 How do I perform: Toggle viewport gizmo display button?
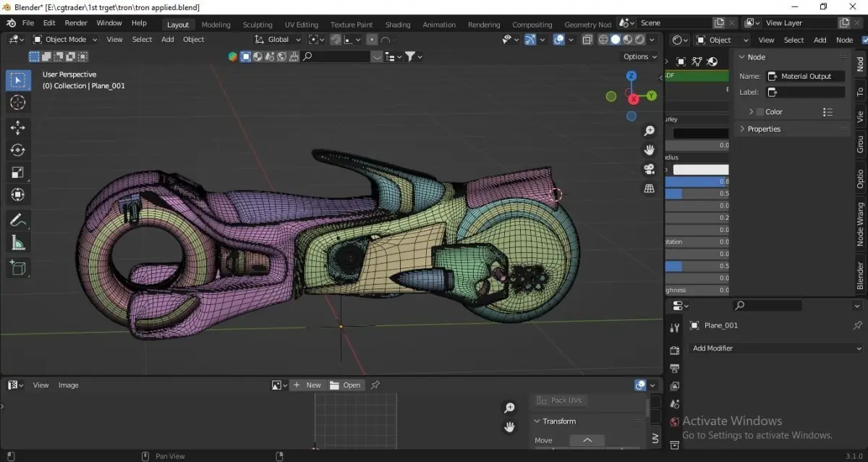pyautogui.click(x=530, y=40)
